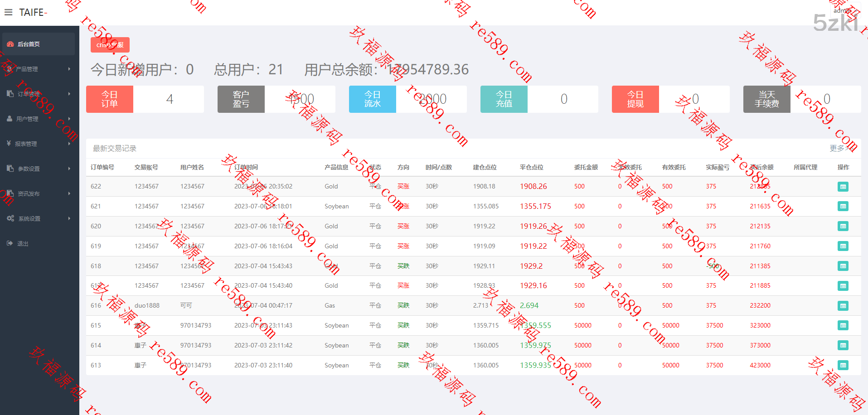
Task: Click the 更多 link in transaction records
Action: (x=838, y=148)
